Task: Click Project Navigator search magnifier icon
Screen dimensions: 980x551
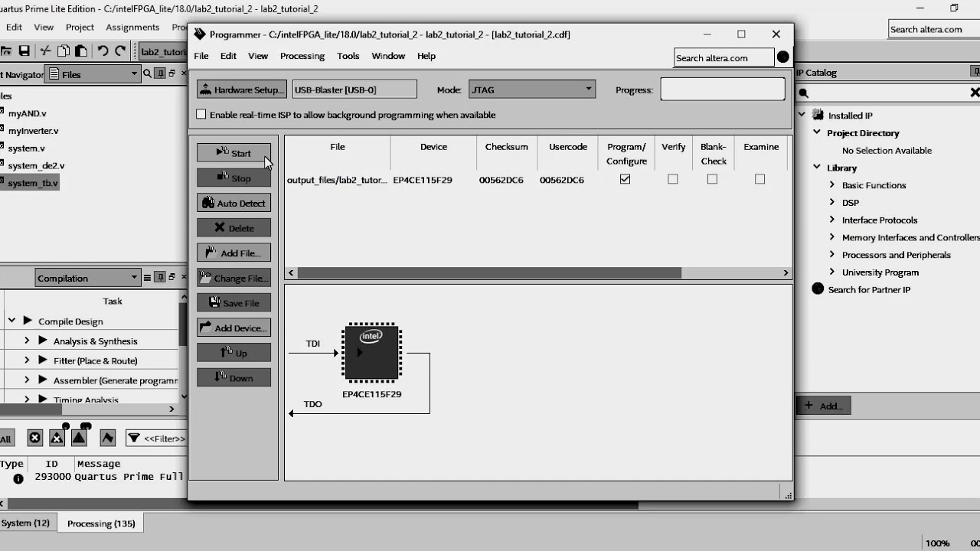Action: 146,74
